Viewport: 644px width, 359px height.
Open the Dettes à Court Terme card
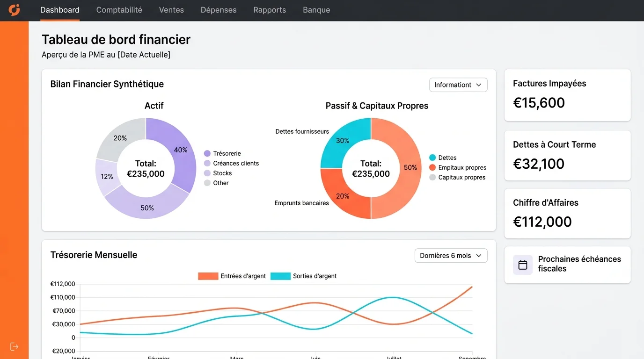pos(567,155)
